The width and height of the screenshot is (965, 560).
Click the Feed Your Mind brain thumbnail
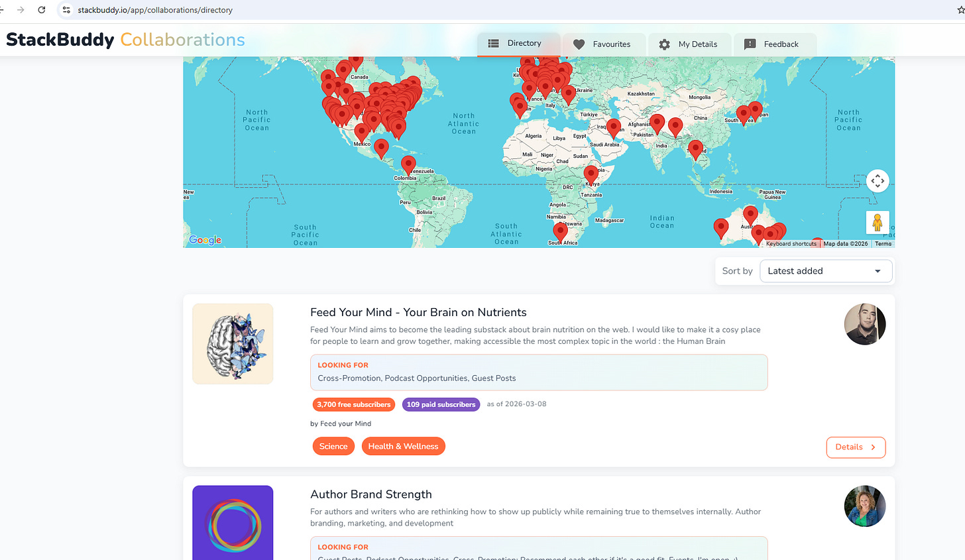tap(233, 344)
